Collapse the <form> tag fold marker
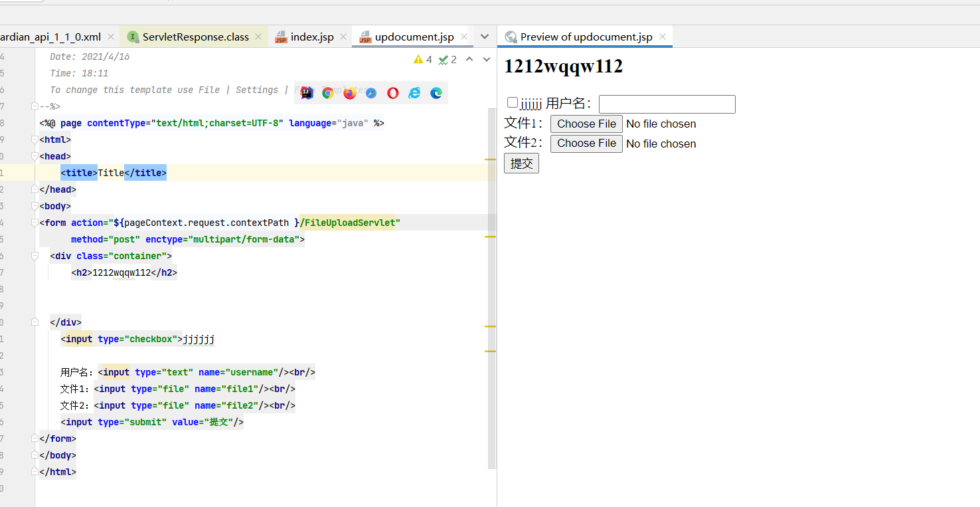Image resolution: width=980 pixels, height=507 pixels. (35, 223)
